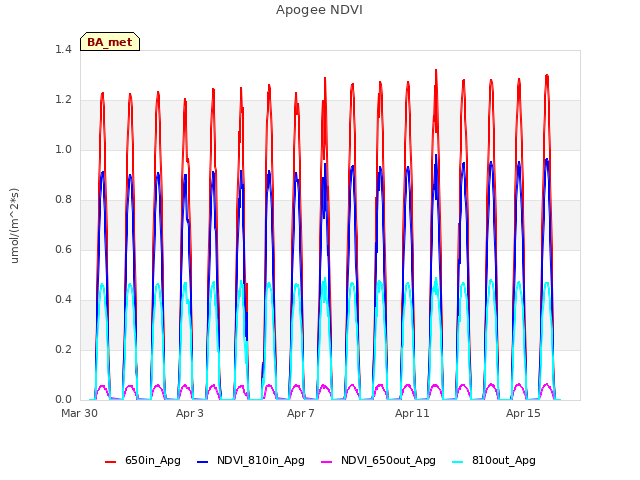640x480 pixels.
Task: Click the Apr 11 x-axis tick label
Action: 412,413
